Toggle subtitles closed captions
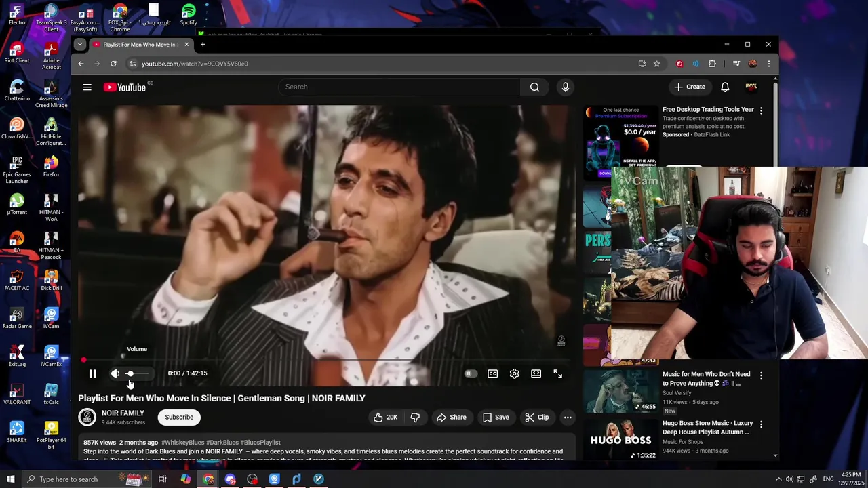Image resolution: width=868 pixels, height=488 pixels. click(492, 373)
